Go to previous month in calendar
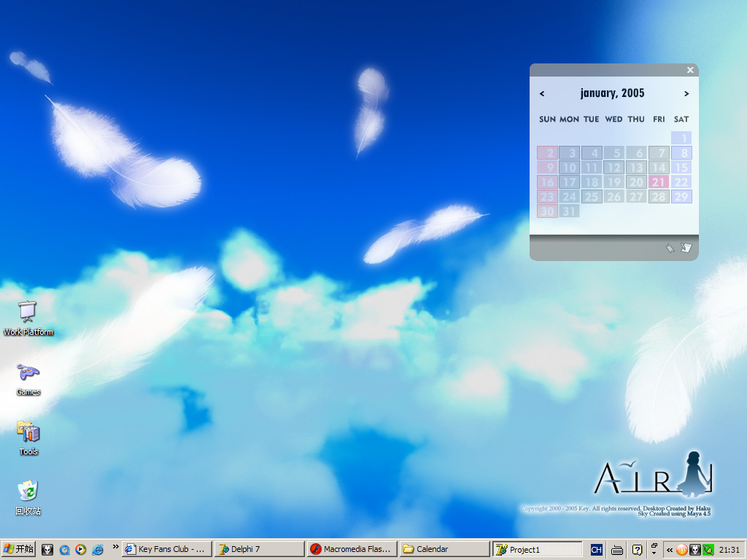This screenshot has height=560, width=747. coord(542,94)
